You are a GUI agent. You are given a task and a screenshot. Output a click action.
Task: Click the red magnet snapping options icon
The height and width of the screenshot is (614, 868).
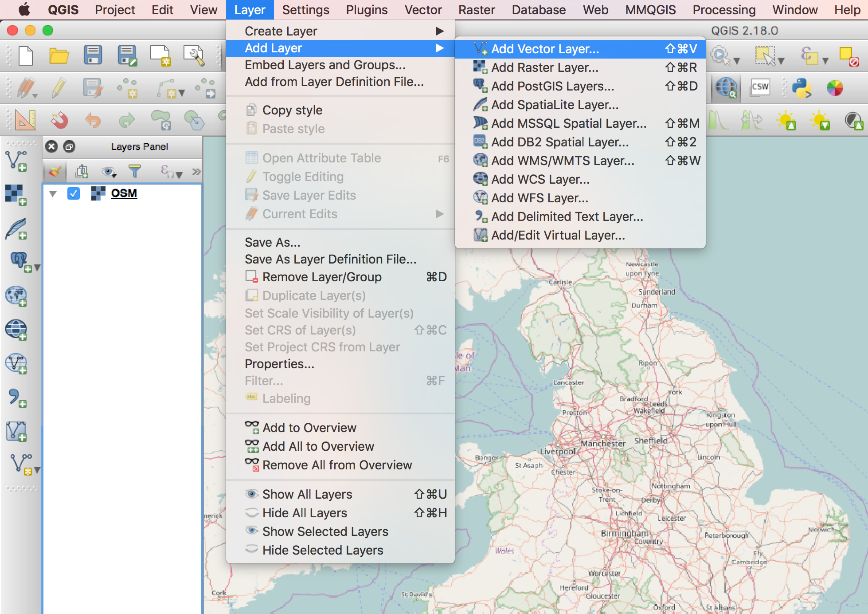tap(60, 120)
